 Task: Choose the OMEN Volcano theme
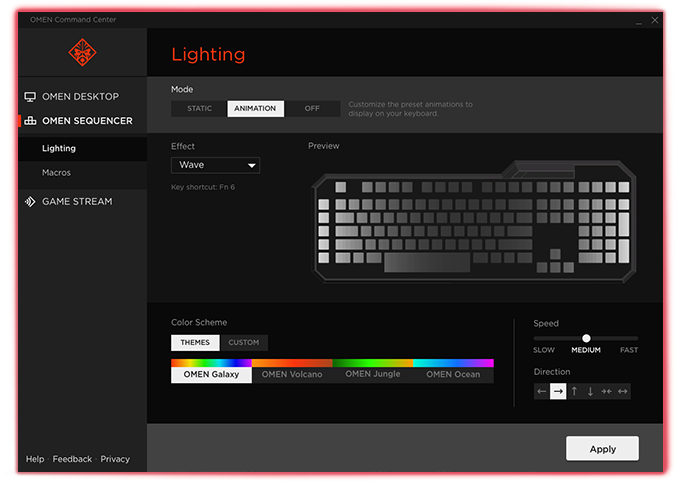tap(292, 371)
